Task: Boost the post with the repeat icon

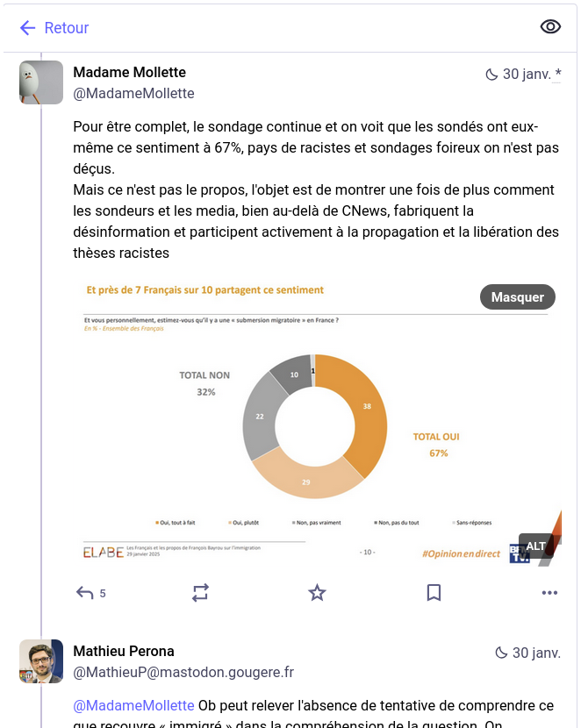Action: click(x=201, y=593)
